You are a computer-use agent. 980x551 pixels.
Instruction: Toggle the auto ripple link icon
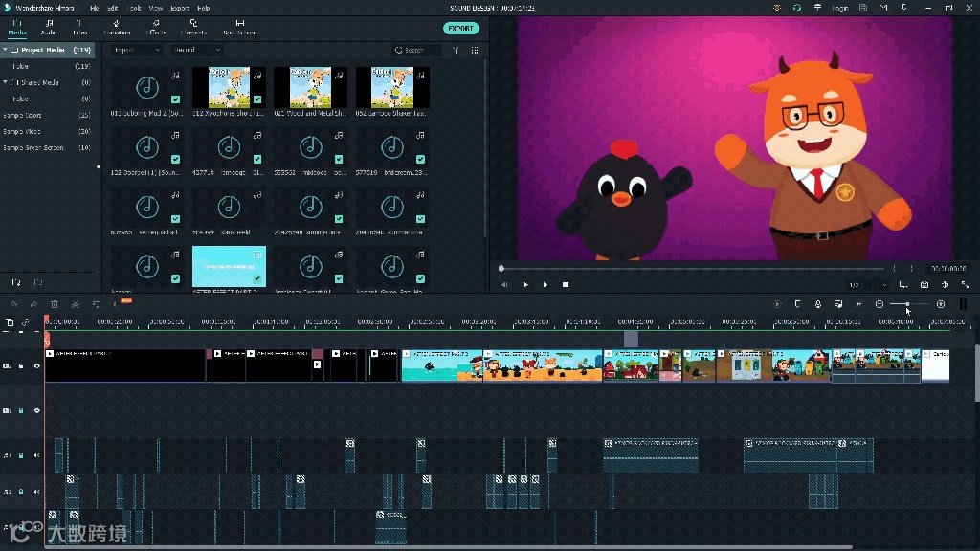point(26,322)
